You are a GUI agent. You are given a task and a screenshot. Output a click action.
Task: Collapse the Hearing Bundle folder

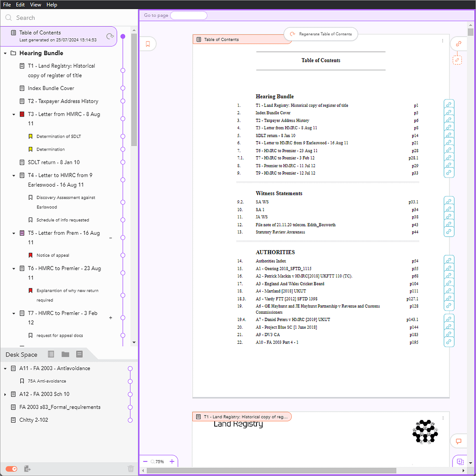[5, 53]
